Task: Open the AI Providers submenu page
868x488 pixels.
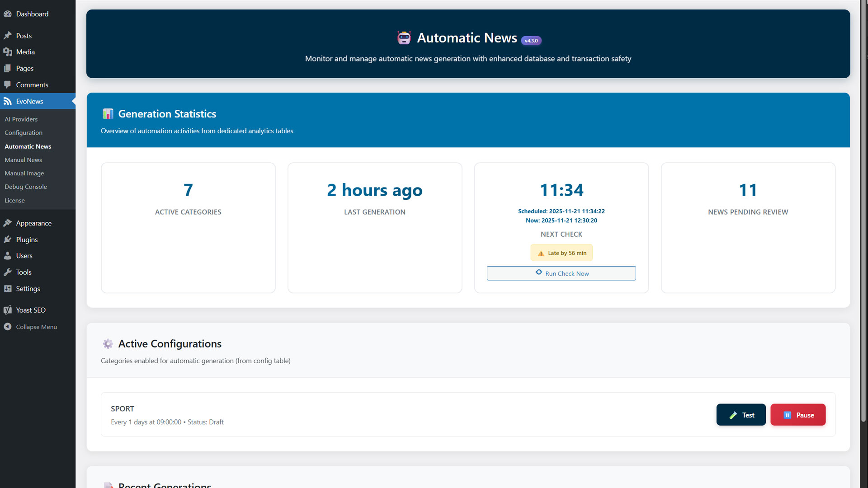Action: pyautogui.click(x=21, y=119)
